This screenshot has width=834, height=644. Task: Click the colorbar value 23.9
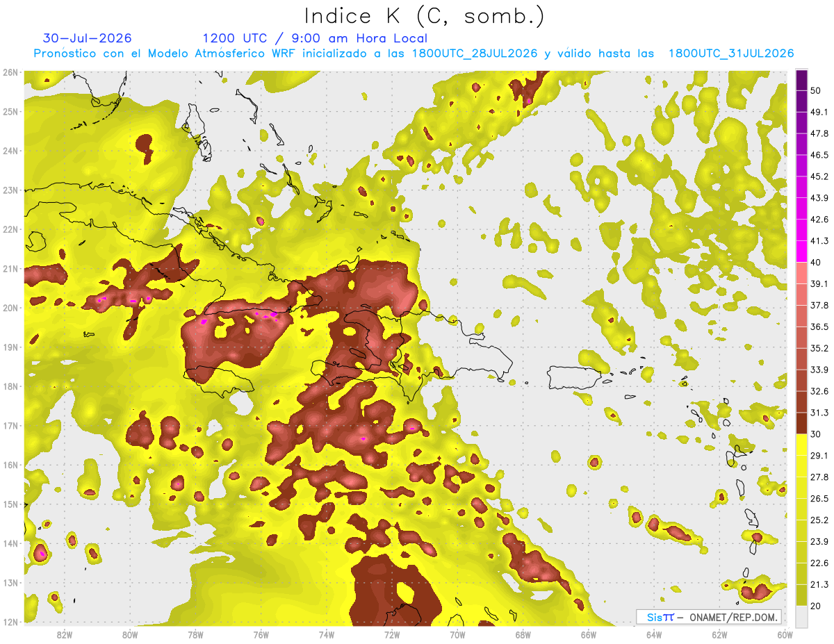click(x=819, y=541)
